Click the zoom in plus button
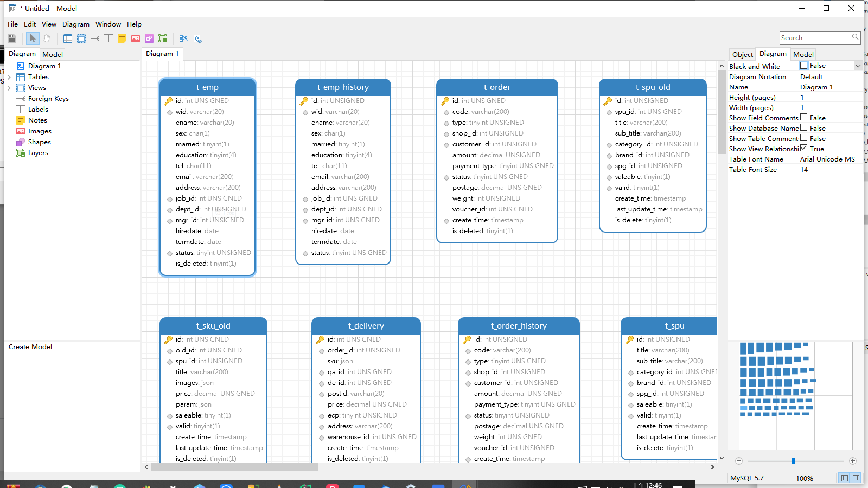Screen dimensions: 868x488 point(853,461)
